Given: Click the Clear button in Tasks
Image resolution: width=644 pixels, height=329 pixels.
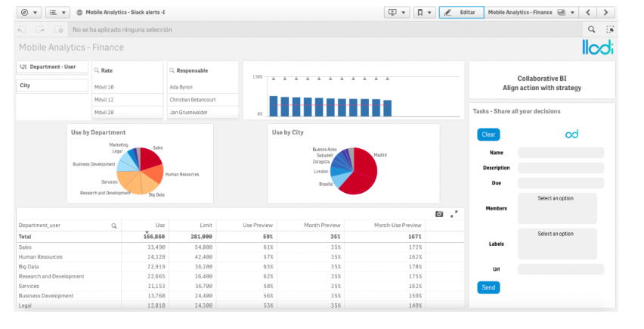Looking at the screenshot, I should [488, 135].
